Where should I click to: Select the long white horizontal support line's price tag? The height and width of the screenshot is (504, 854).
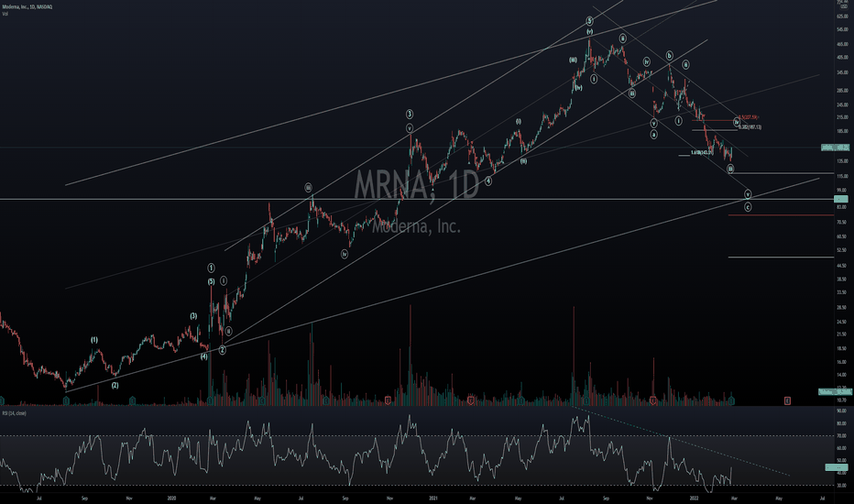(x=841, y=200)
